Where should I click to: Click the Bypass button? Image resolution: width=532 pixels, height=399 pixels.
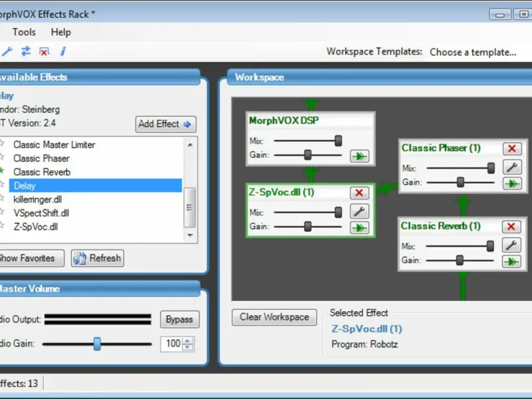click(180, 320)
